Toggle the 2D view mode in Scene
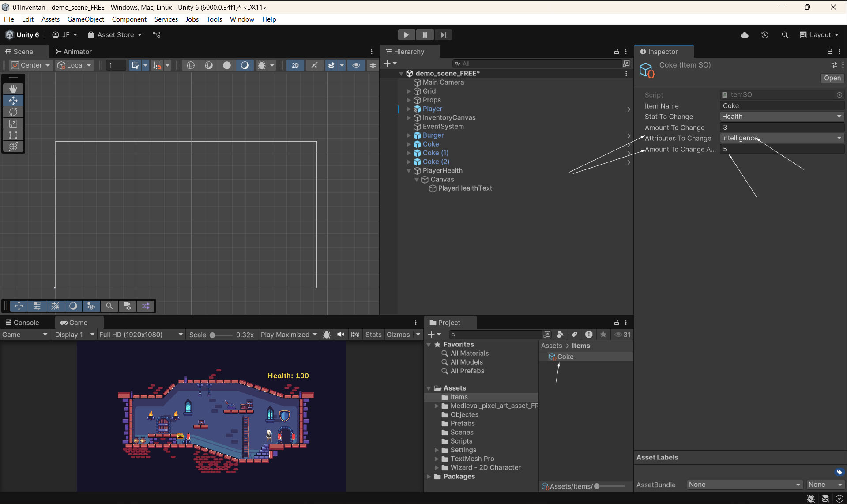This screenshot has height=504, width=847. (x=295, y=65)
